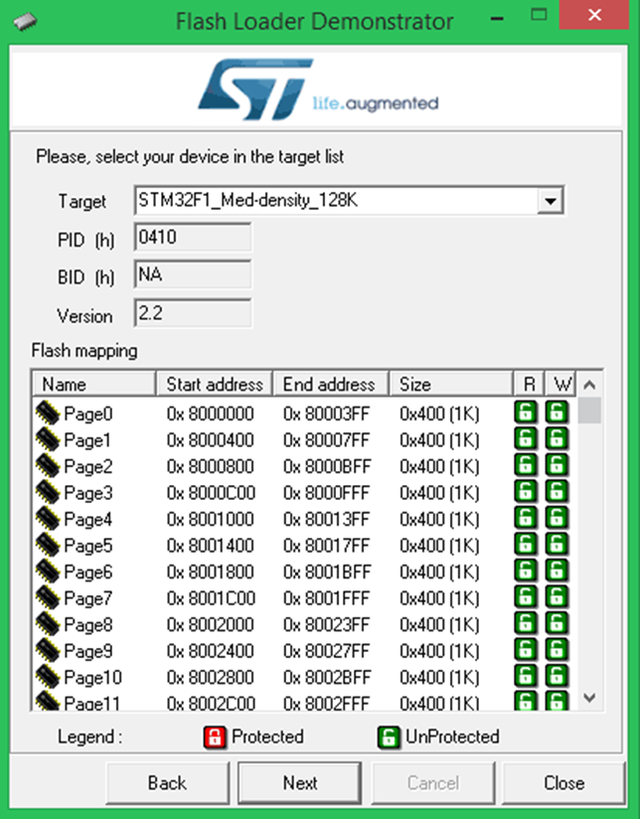This screenshot has width=640, height=819.
Task: Minimize the Flash Loader Demonstrator window
Action: pos(497,18)
